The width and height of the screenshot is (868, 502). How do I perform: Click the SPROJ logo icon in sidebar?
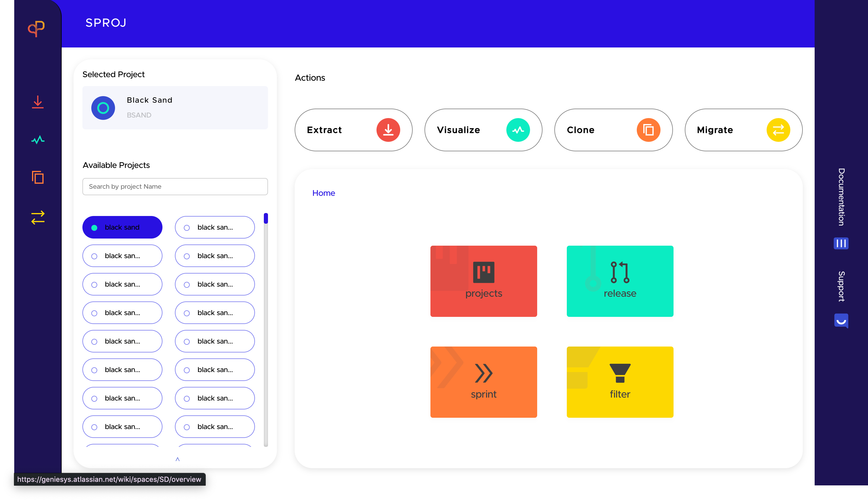tap(36, 28)
